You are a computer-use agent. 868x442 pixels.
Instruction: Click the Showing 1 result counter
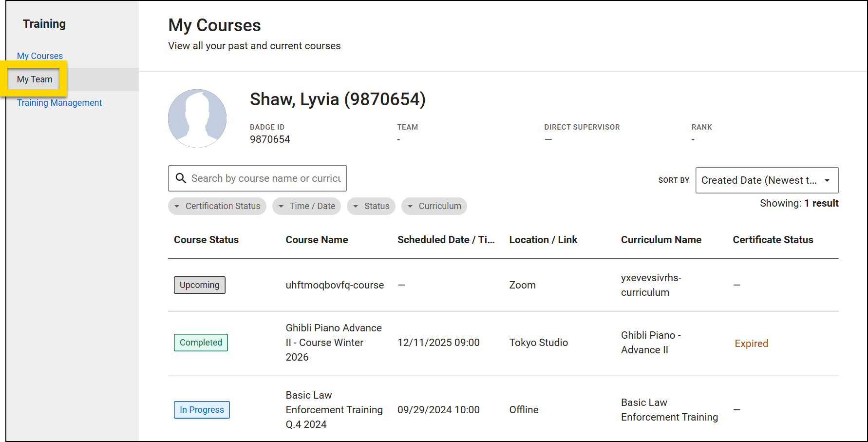(799, 203)
